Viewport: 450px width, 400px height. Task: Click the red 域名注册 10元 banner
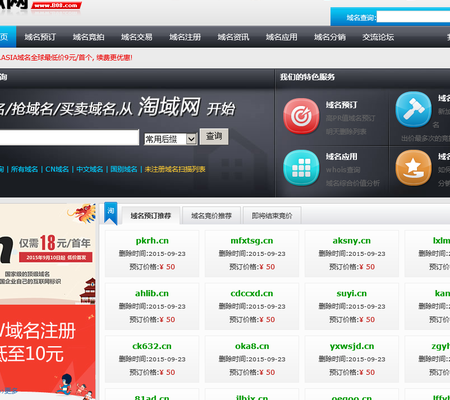tap(48, 352)
